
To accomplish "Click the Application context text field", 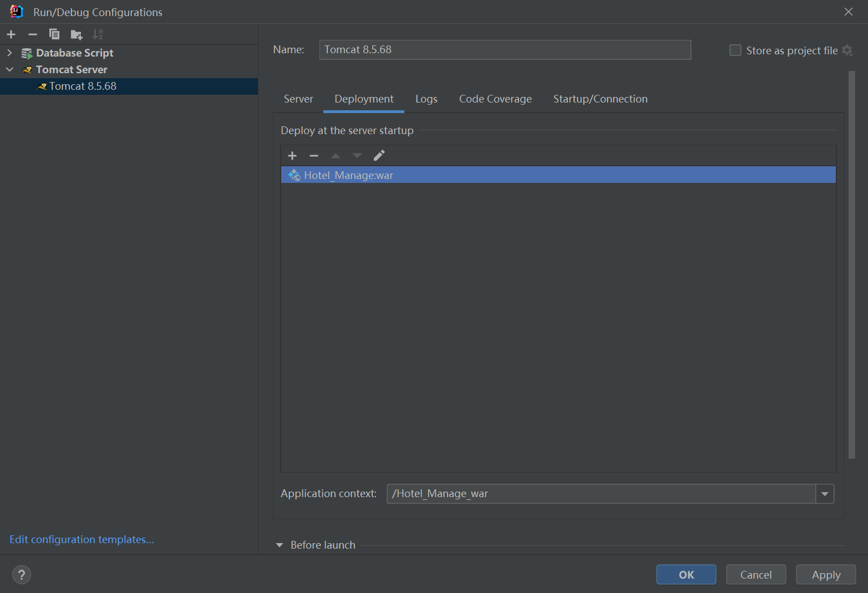I will pos(601,494).
